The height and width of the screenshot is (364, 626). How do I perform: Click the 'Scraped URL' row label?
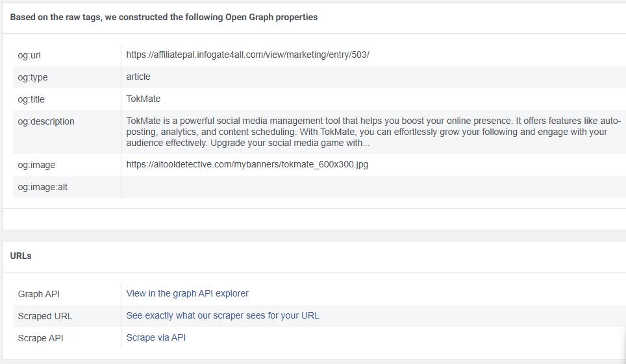pyautogui.click(x=45, y=316)
